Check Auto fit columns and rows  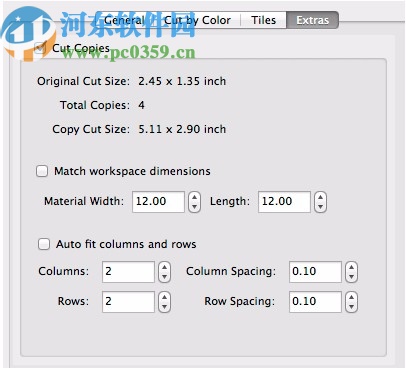click(x=44, y=244)
